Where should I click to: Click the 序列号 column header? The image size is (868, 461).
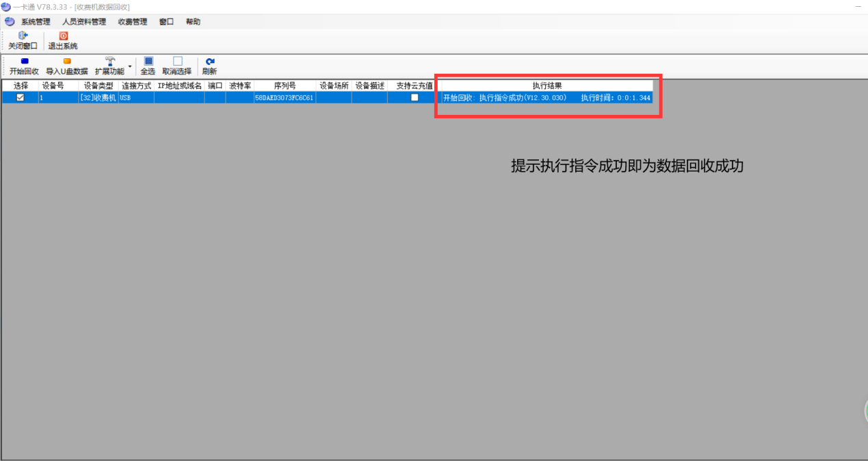[x=285, y=86]
